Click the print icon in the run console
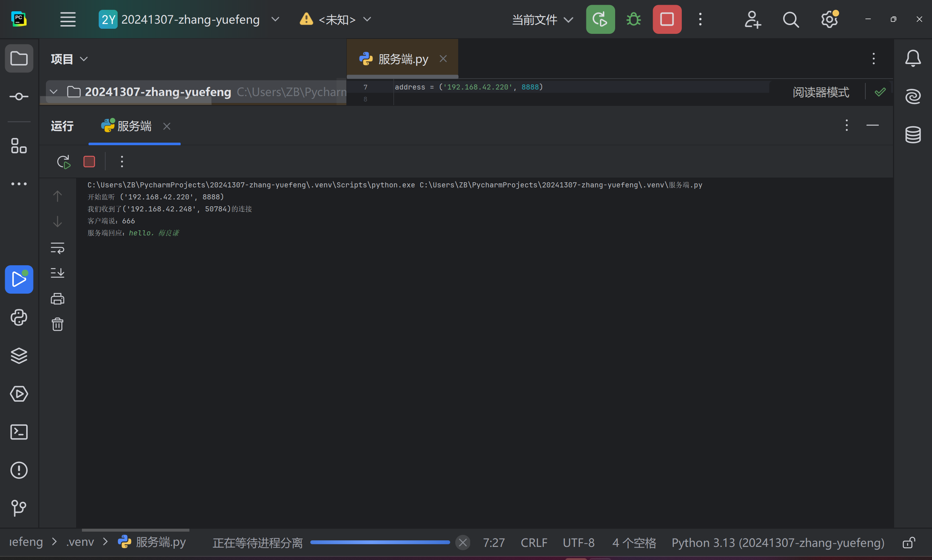The height and width of the screenshot is (560, 932). pos(58,299)
